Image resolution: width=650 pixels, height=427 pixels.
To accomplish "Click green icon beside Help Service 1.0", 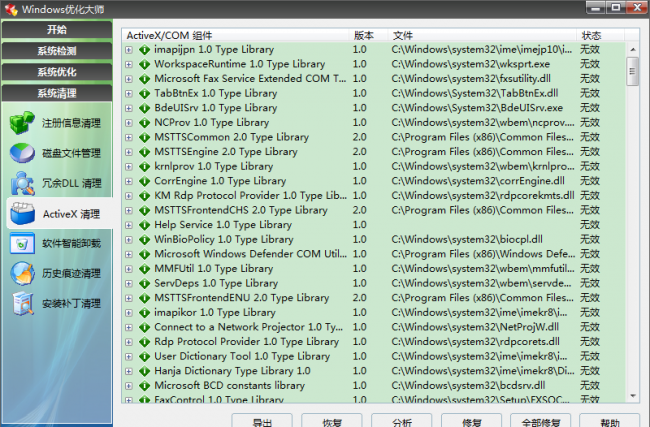I will 144,225.
